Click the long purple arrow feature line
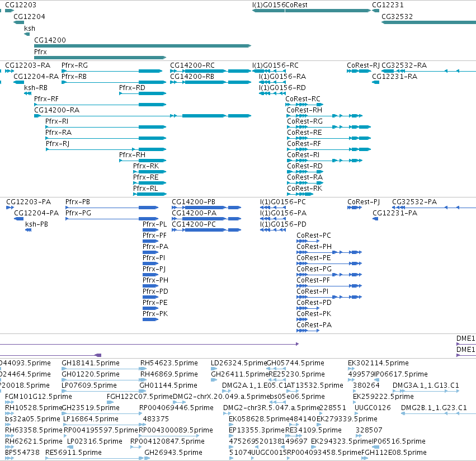 click(x=149, y=344)
